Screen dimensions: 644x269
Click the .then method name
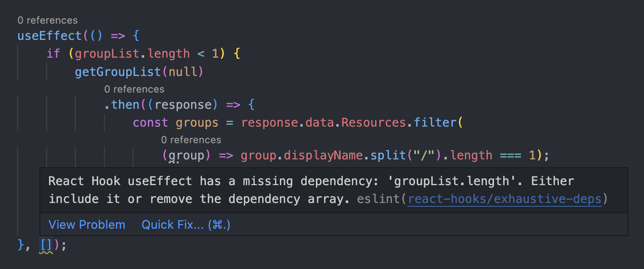pos(125,104)
